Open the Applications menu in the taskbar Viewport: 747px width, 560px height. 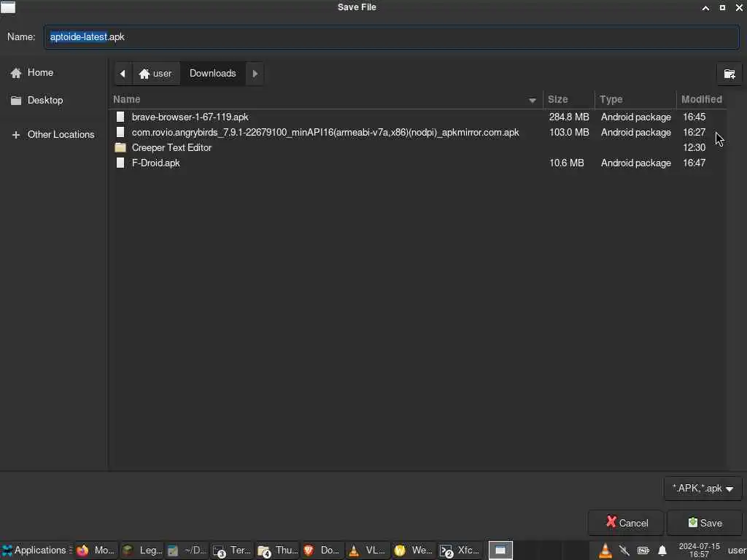click(36, 551)
